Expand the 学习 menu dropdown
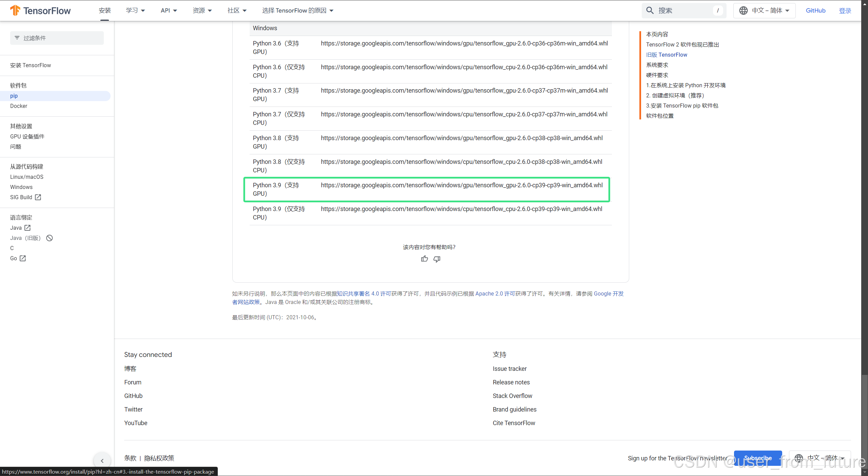The width and height of the screenshot is (868, 476). coord(135,11)
